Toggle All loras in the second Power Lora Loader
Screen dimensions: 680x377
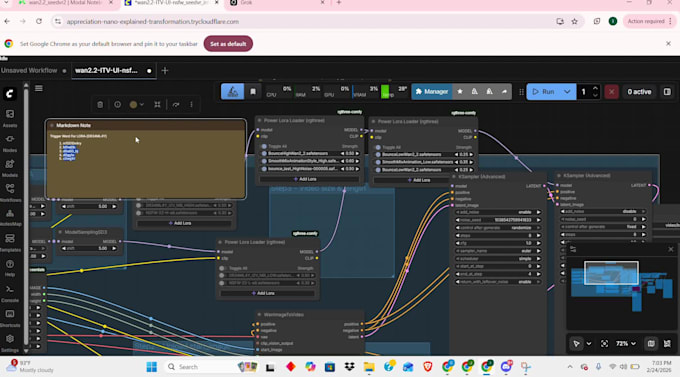[x=378, y=148]
